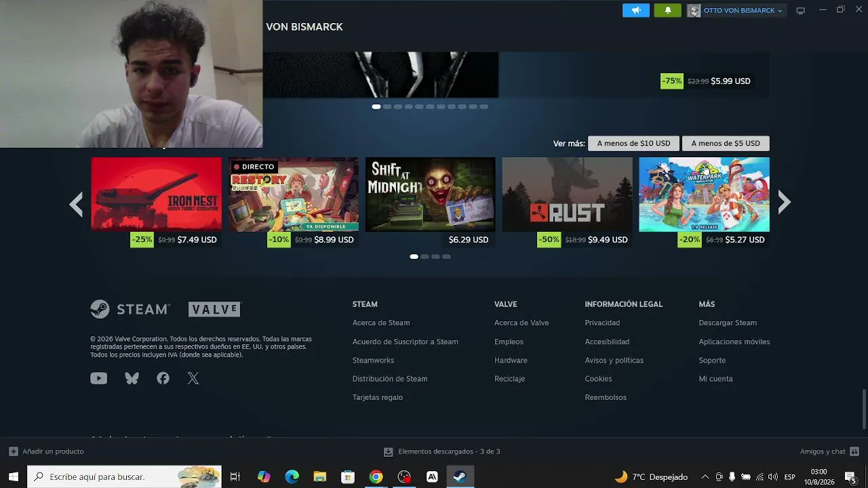
Task: Open the Restory game thumbnail
Action: coord(293,195)
